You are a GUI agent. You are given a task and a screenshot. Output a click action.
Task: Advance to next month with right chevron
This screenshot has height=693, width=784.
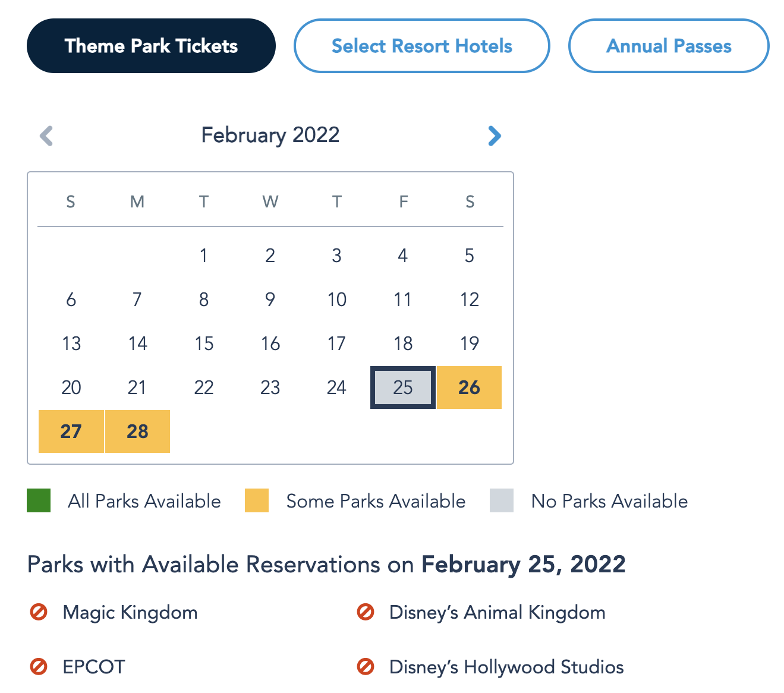494,136
